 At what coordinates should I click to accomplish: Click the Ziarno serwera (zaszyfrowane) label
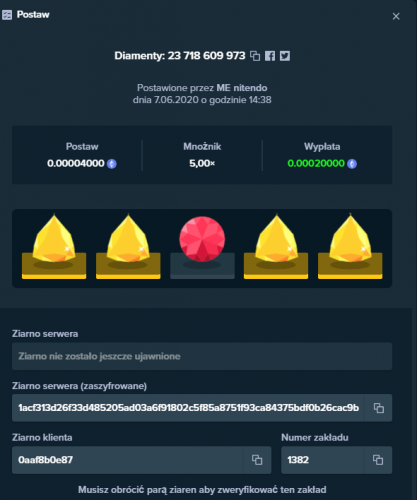point(79,386)
